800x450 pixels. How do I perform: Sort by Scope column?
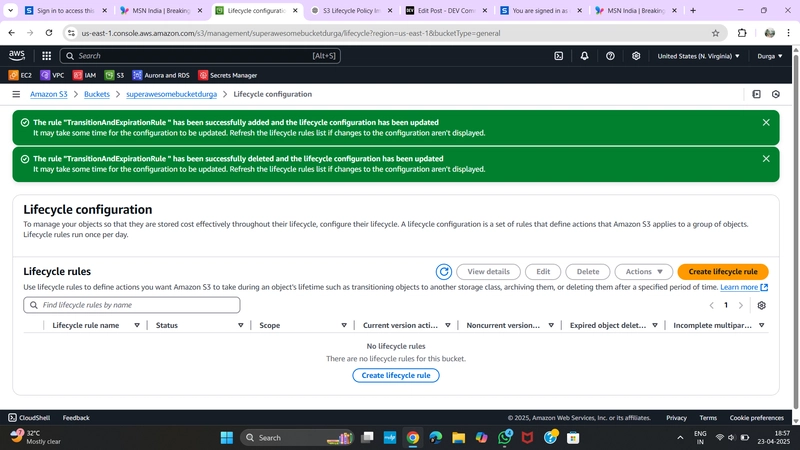pos(344,326)
